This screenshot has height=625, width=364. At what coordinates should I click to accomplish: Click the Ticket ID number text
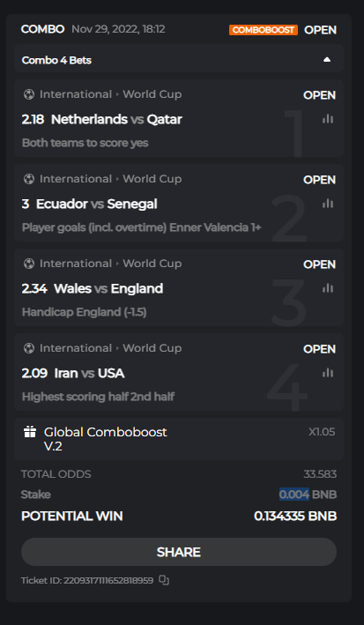coord(108,580)
